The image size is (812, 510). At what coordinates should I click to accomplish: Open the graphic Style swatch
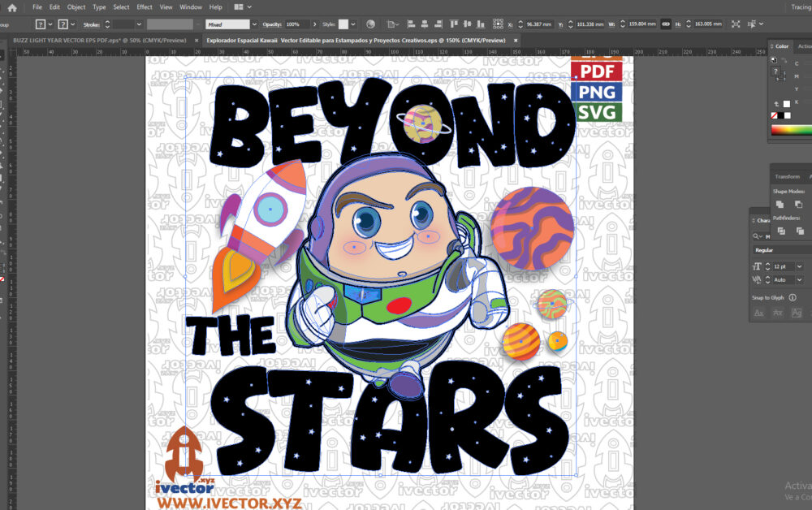tap(343, 24)
